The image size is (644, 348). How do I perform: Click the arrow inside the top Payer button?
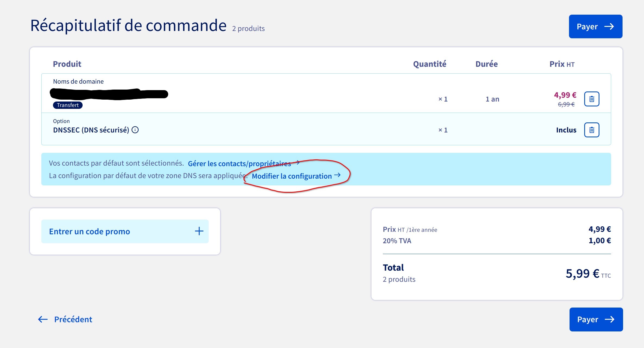(609, 27)
